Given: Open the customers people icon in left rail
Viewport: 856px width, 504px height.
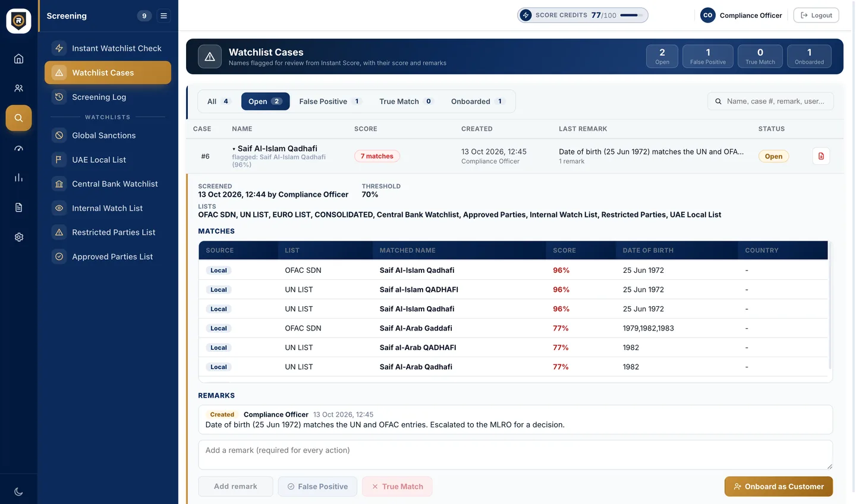Looking at the screenshot, I should tap(18, 88).
